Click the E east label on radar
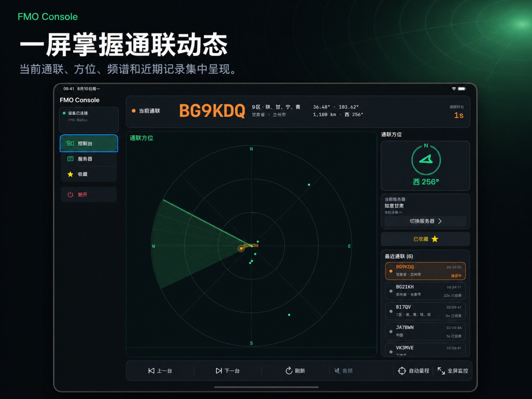532x399 pixels. (349, 246)
